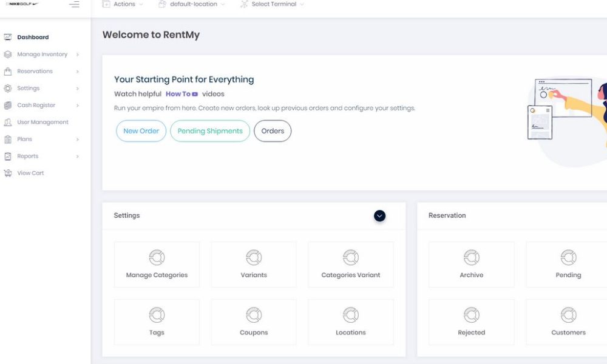Open the Actions dropdown in top bar
This screenshot has height=364, width=607.
pos(123,4)
